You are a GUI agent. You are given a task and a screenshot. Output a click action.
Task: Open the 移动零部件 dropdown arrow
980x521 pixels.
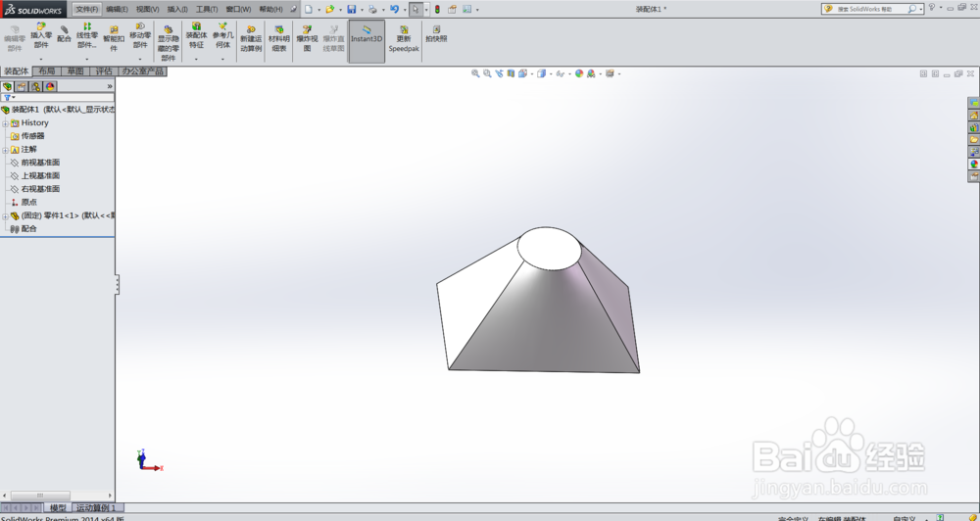[x=140, y=60]
